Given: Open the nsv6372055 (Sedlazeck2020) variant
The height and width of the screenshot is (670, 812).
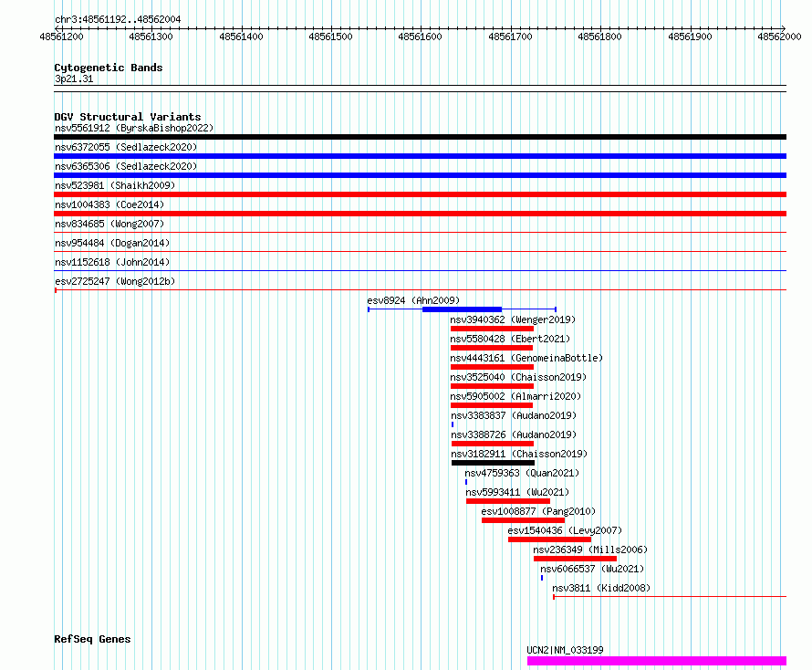Looking at the screenshot, I should [126, 147].
